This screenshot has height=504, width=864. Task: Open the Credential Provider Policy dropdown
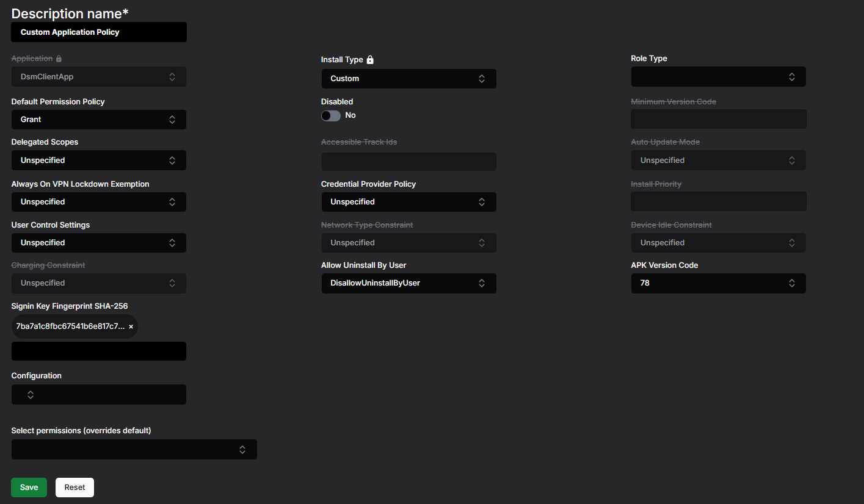408,202
